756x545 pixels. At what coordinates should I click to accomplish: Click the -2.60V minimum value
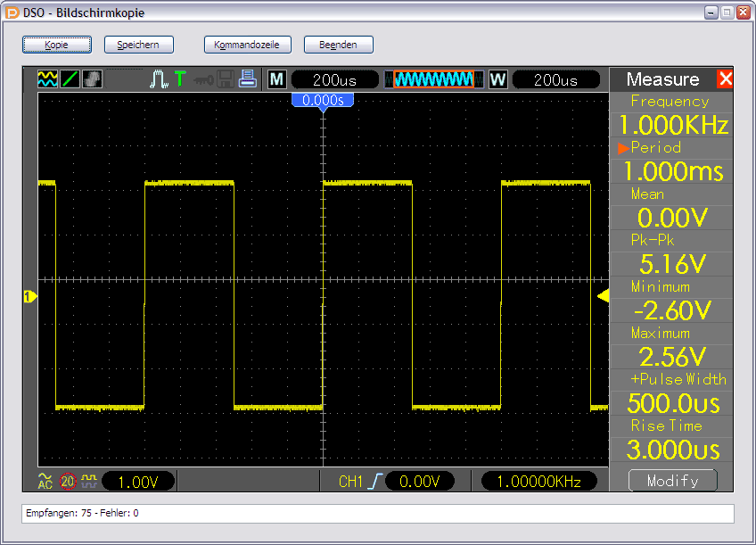[672, 310]
